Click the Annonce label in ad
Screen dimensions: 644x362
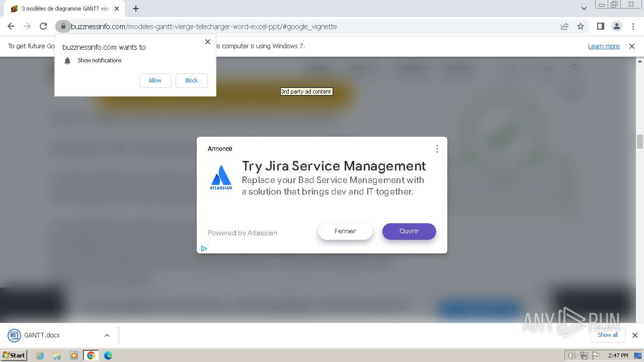[220, 149]
